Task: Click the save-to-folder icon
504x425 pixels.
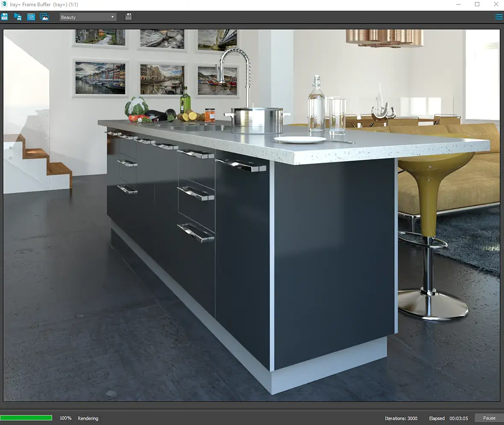Action: click(18, 17)
